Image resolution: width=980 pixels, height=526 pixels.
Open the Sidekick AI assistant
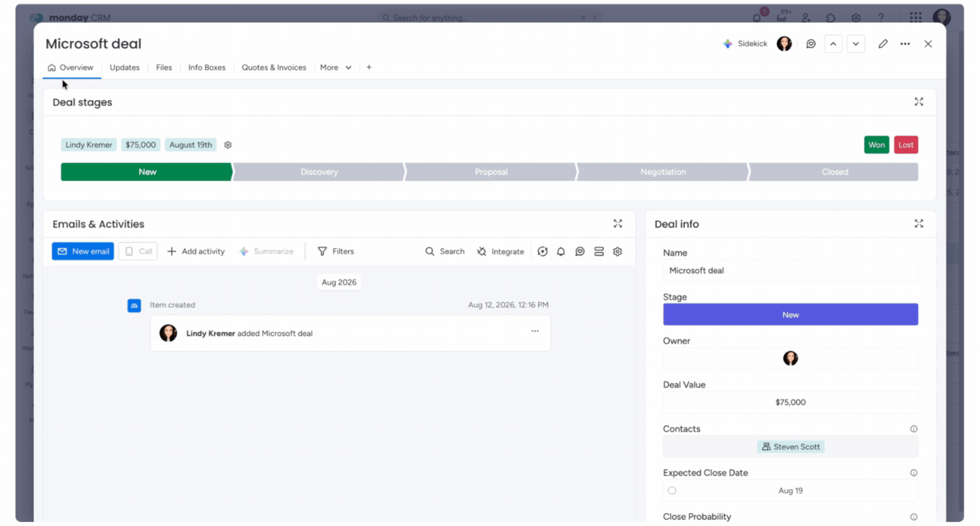pos(745,43)
